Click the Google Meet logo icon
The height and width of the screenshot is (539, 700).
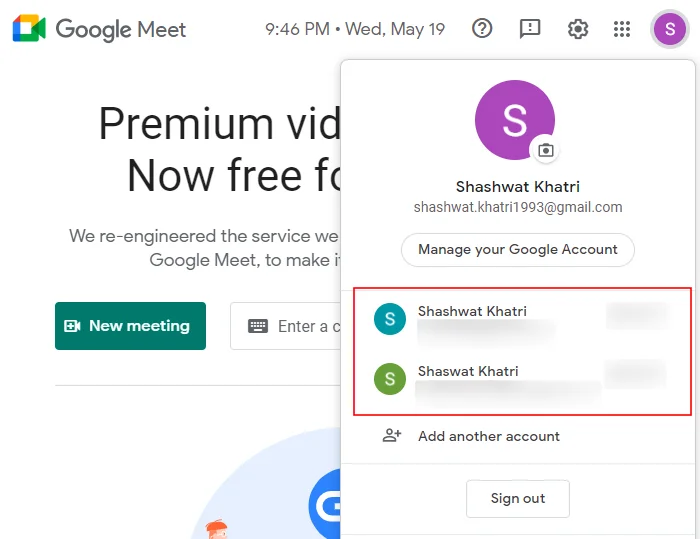(29, 29)
